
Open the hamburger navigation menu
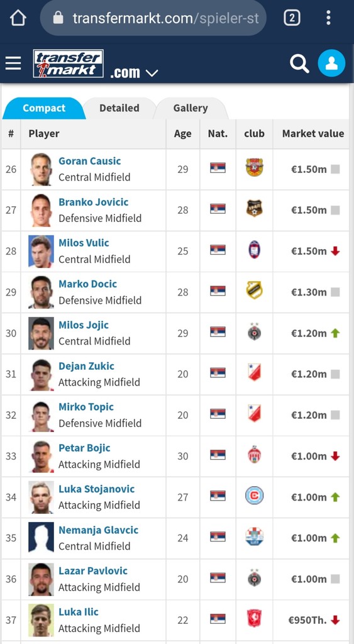13,64
